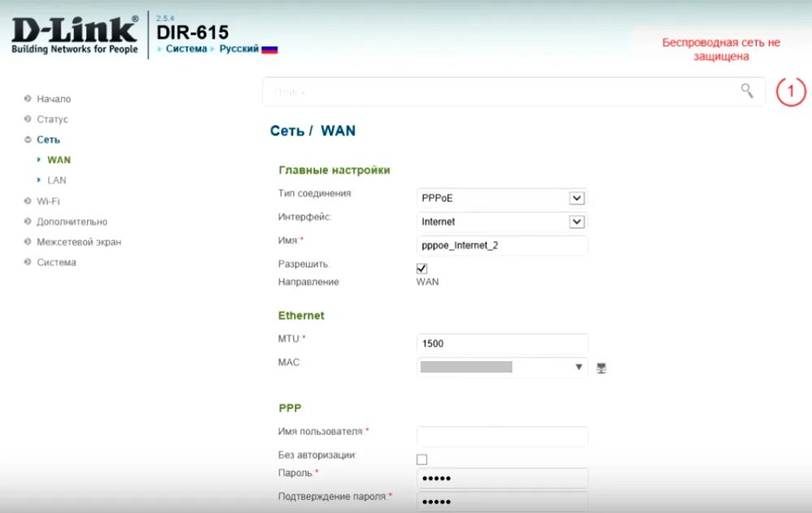Click the Russian flag icon
The image size is (812, 513).
pyautogui.click(x=268, y=49)
